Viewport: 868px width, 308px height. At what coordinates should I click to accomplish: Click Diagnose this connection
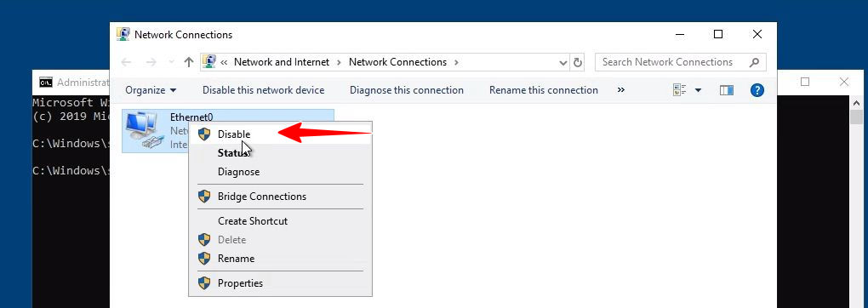click(x=407, y=90)
